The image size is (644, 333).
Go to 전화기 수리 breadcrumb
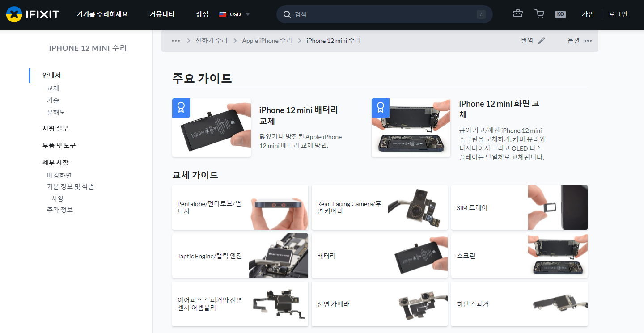tap(212, 41)
